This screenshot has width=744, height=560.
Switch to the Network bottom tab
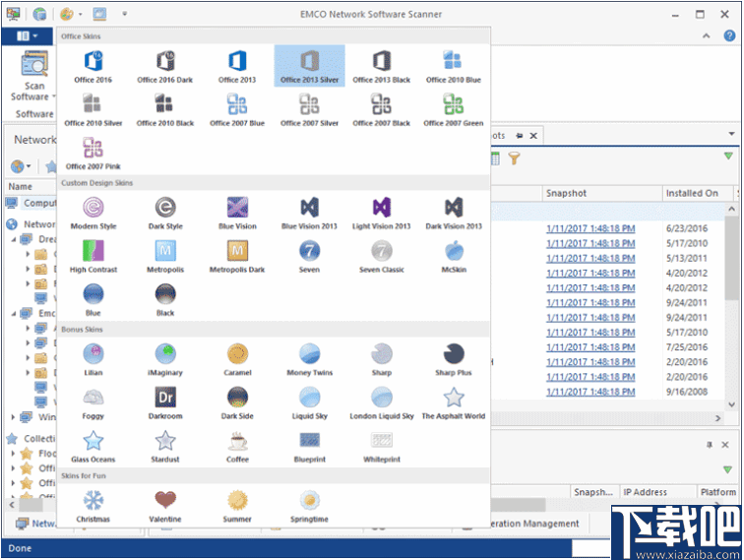point(35,524)
